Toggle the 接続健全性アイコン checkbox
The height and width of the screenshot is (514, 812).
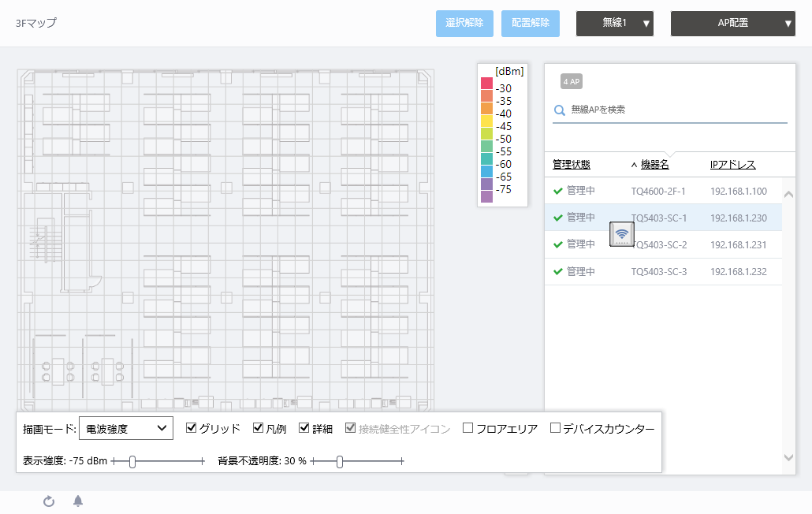[351, 428]
